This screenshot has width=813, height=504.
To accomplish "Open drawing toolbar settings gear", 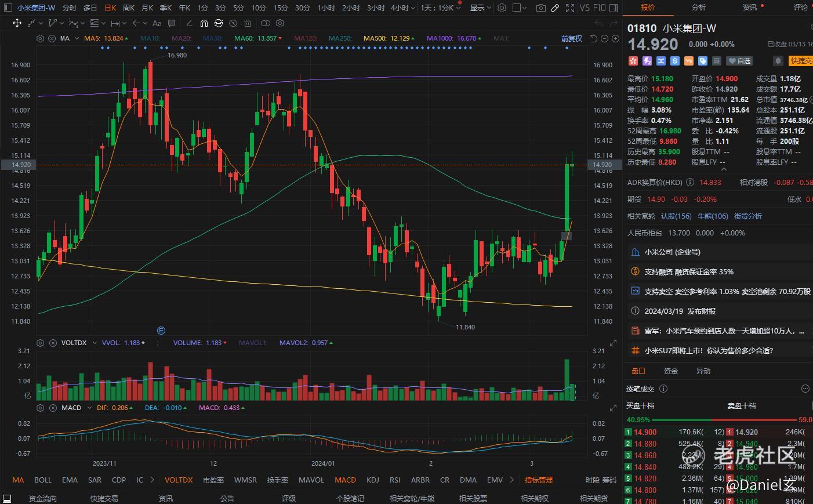I will click(281, 23).
